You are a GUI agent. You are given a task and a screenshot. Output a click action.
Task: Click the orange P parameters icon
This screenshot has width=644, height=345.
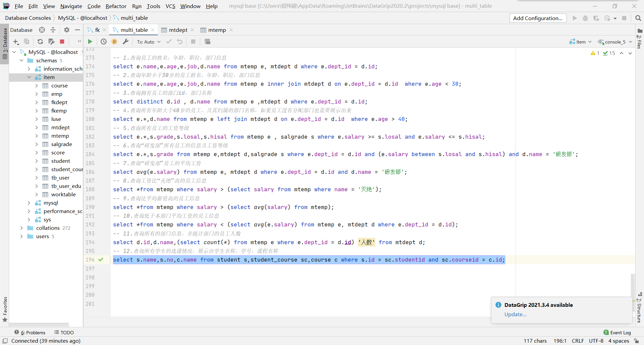[x=114, y=42]
